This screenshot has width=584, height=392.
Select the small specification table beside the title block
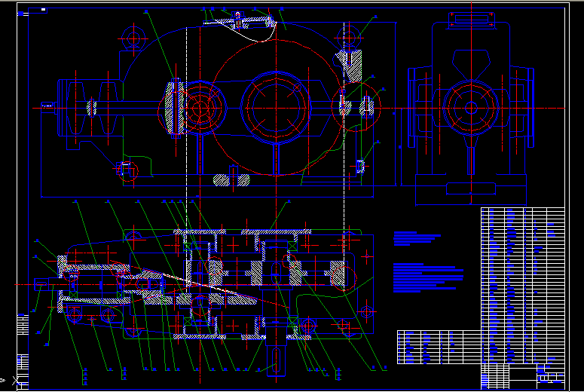439,348
